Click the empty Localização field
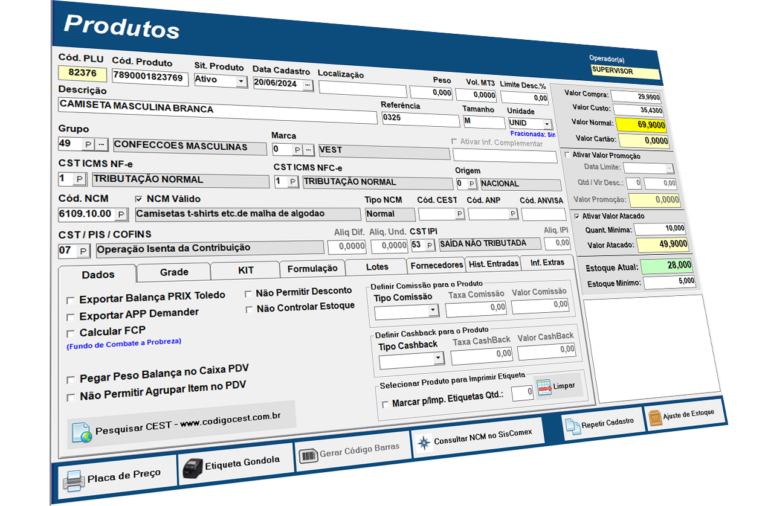This screenshot has height=506, width=768. [x=362, y=89]
